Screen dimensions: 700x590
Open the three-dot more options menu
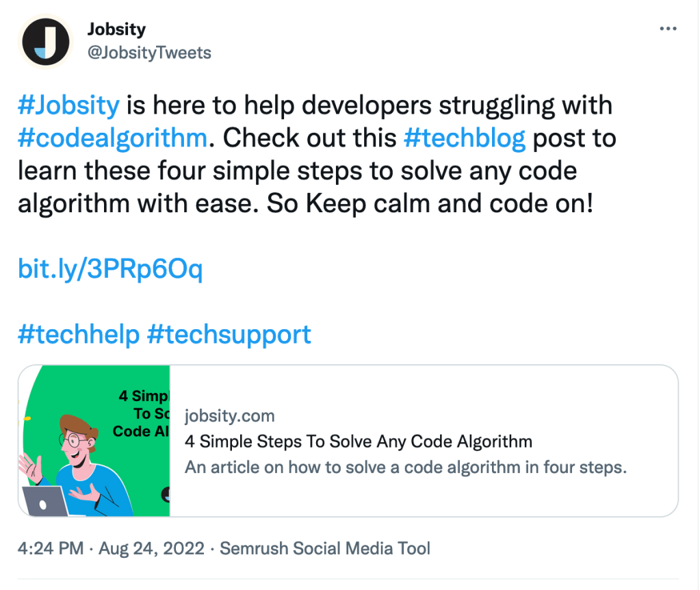[x=667, y=29]
